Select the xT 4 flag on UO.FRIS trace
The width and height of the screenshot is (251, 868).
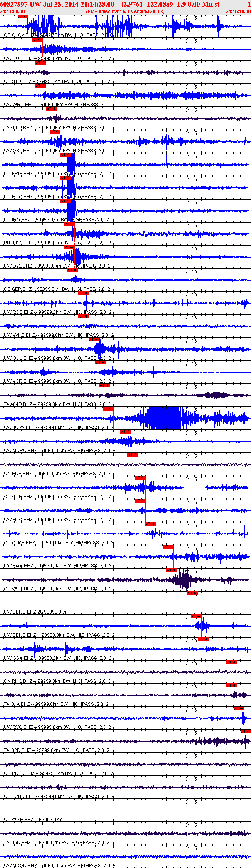(x=65, y=155)
